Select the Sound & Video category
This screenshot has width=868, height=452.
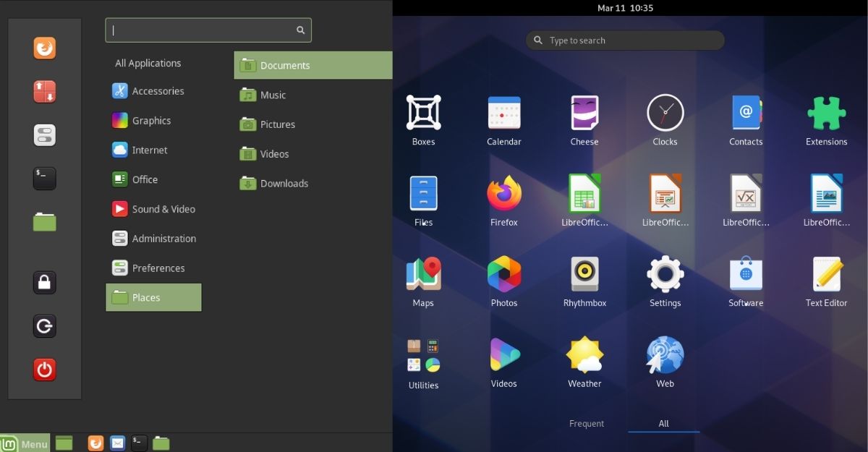(x=153, y=209)
